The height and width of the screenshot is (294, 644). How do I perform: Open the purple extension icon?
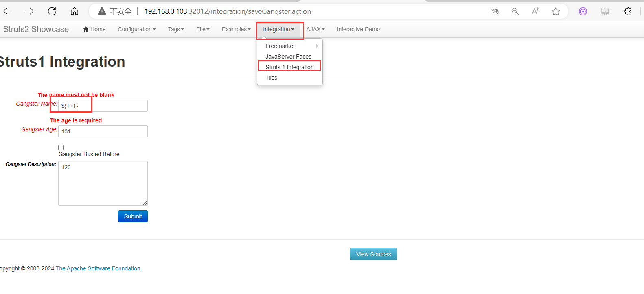(583, 11)
